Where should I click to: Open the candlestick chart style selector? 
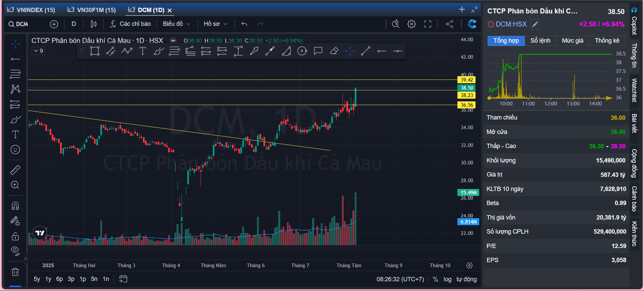[x=94, y=24]
